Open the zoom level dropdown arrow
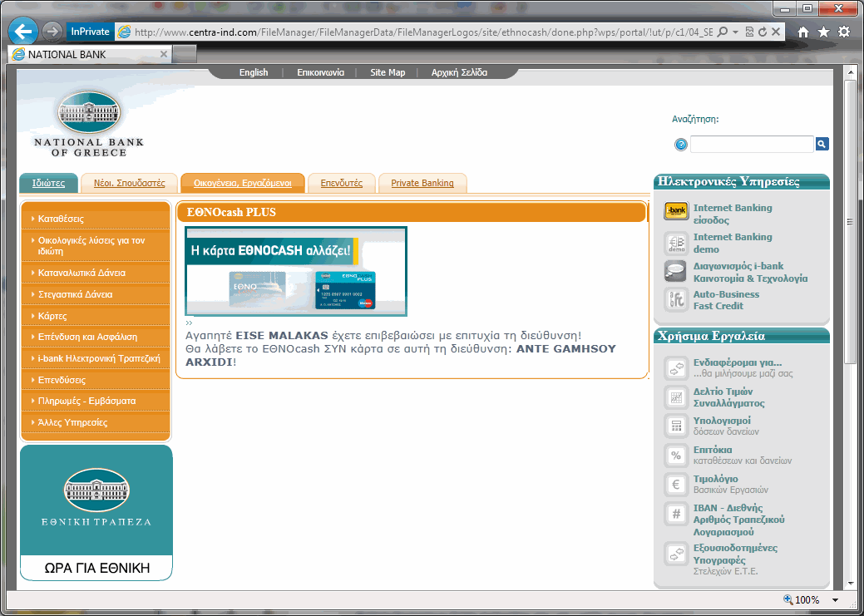Image resolution: width=864 pixels, height=616 pixels. pos(836,599)
